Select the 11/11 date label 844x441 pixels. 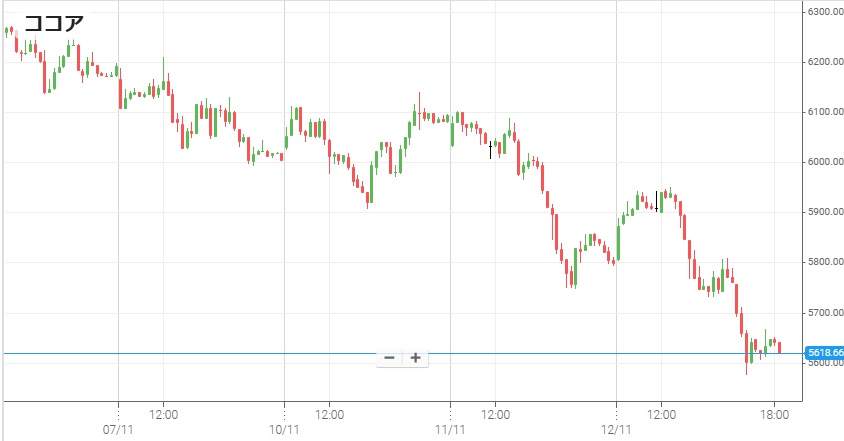pos(451,429)
